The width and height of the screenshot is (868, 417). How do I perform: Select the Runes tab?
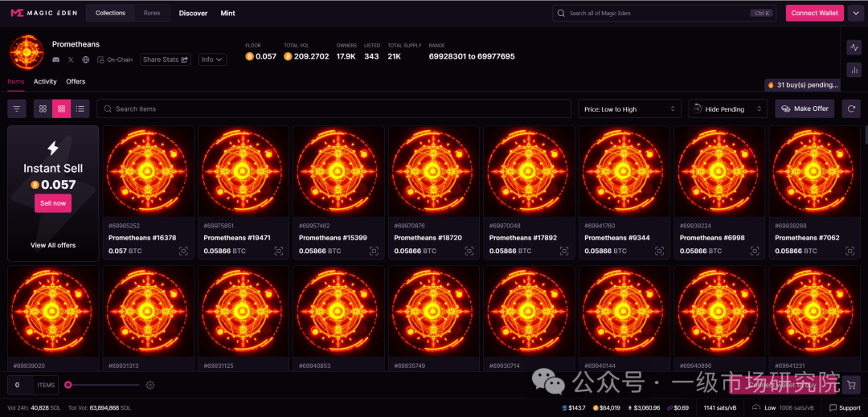pos(152,13)
